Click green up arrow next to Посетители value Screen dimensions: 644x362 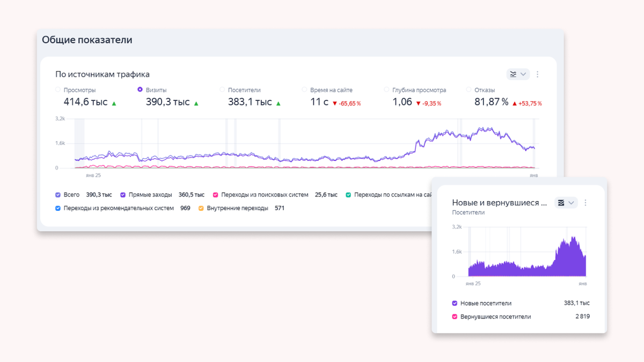point(278,103)
